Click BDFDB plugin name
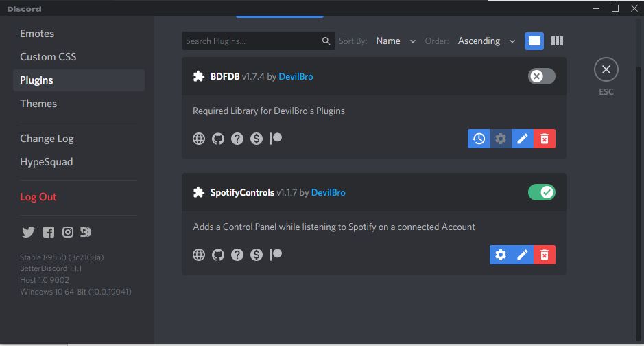The height and width of the screenshot is (346, 644). pyautogui.click(x=225, y=76)
